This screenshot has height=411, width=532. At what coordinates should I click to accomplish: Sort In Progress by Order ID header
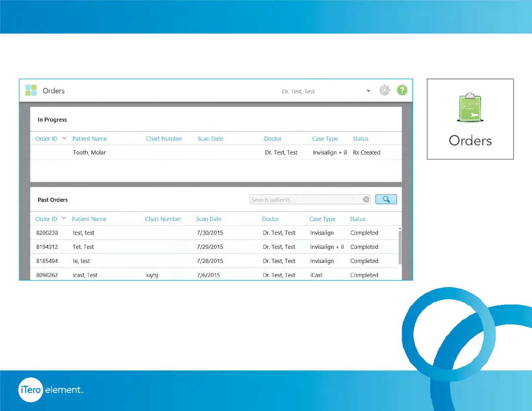point(46,139)
